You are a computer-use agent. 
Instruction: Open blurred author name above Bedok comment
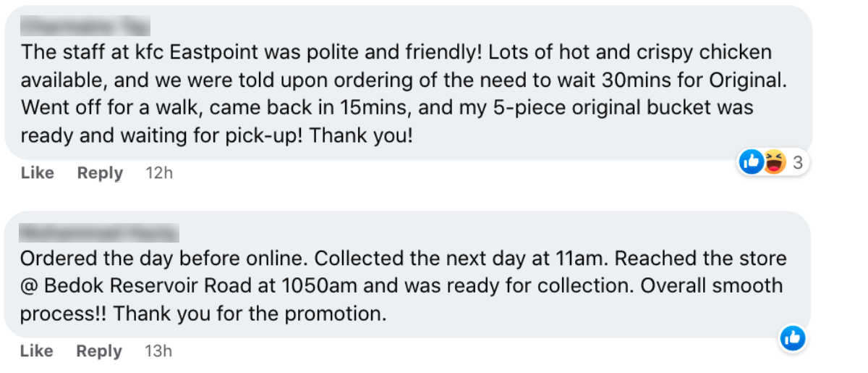point(99,233)
